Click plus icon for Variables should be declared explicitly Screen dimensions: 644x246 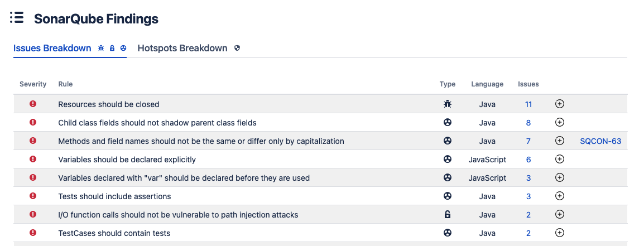coord(559,159)
